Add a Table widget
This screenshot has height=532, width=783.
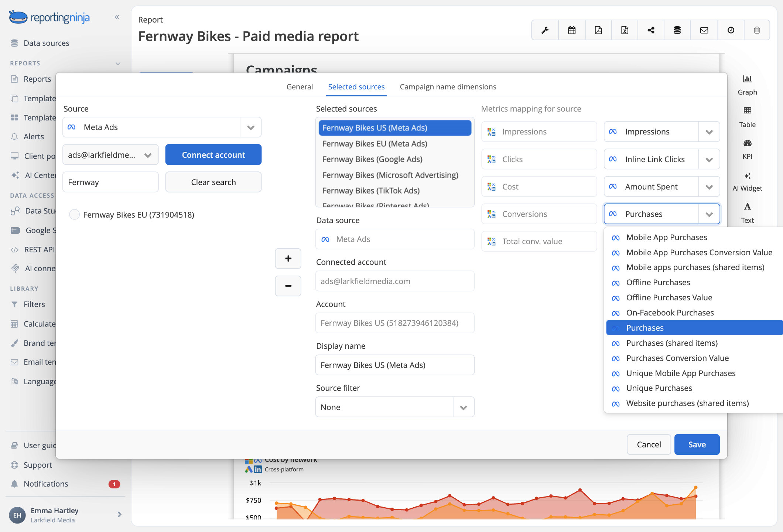(747, 117)
